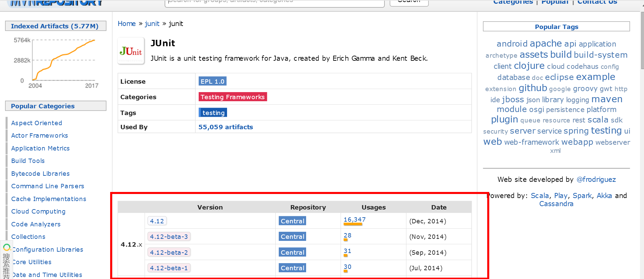The height and width of the screenshot is (279, 644).
Task: Open the Spark powered-by link
Action: click(x=582, y=196)
